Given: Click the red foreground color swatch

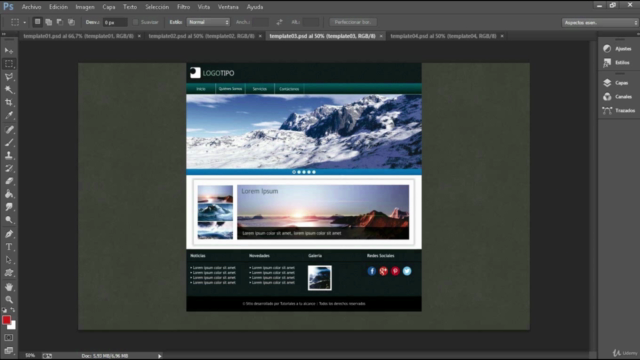Looking at the screenshot, I should pyautogui.click(x=6, y=320).
